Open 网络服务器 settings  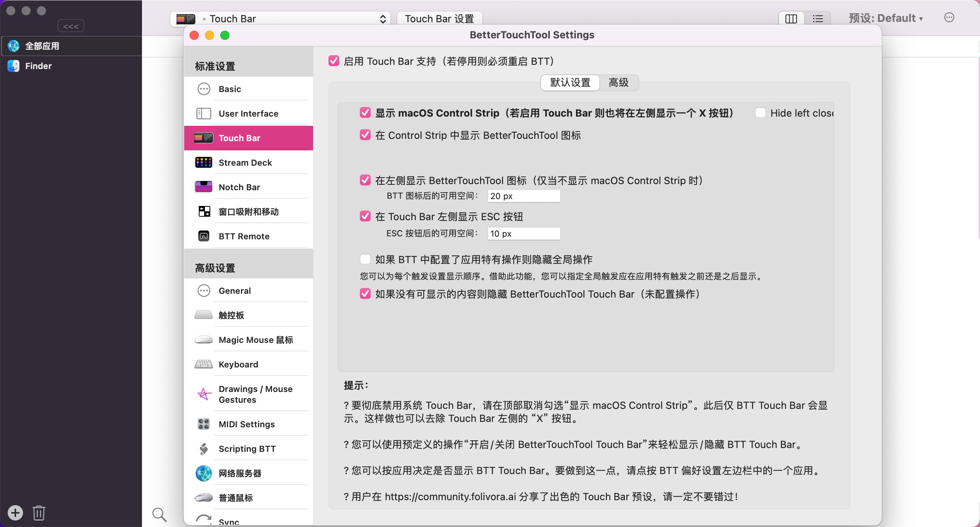[x=249, y=473]
